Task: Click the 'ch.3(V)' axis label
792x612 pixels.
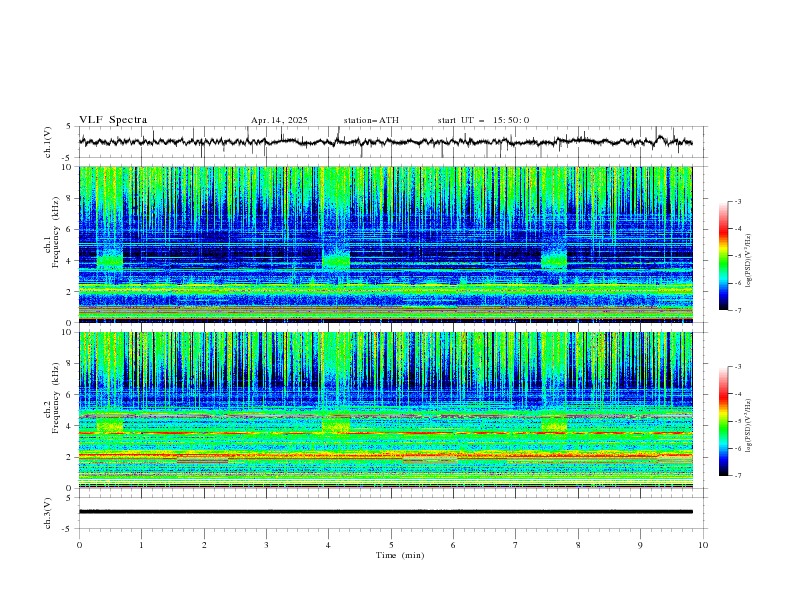Action: (x=48, y=513)
